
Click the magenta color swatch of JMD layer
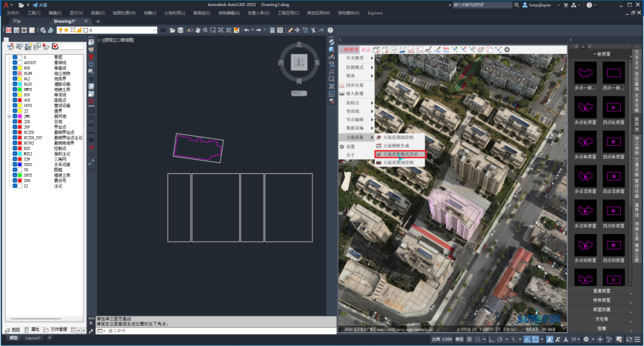(20, 116)
